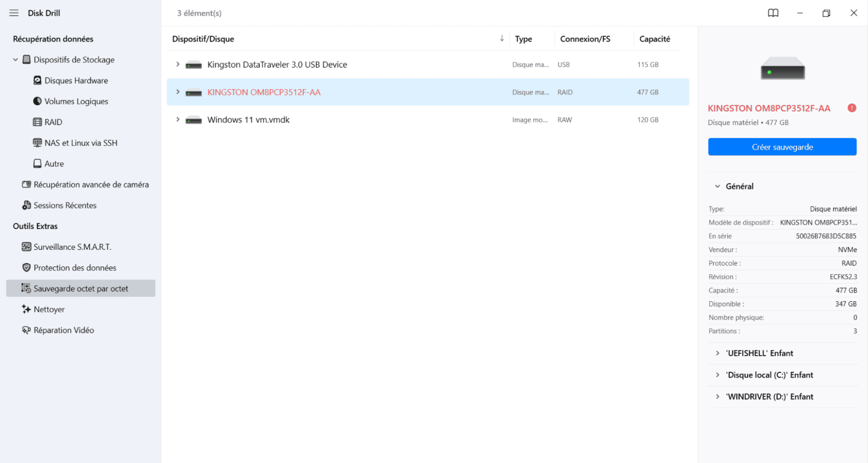Sort by the Type column header

(523, 39)
